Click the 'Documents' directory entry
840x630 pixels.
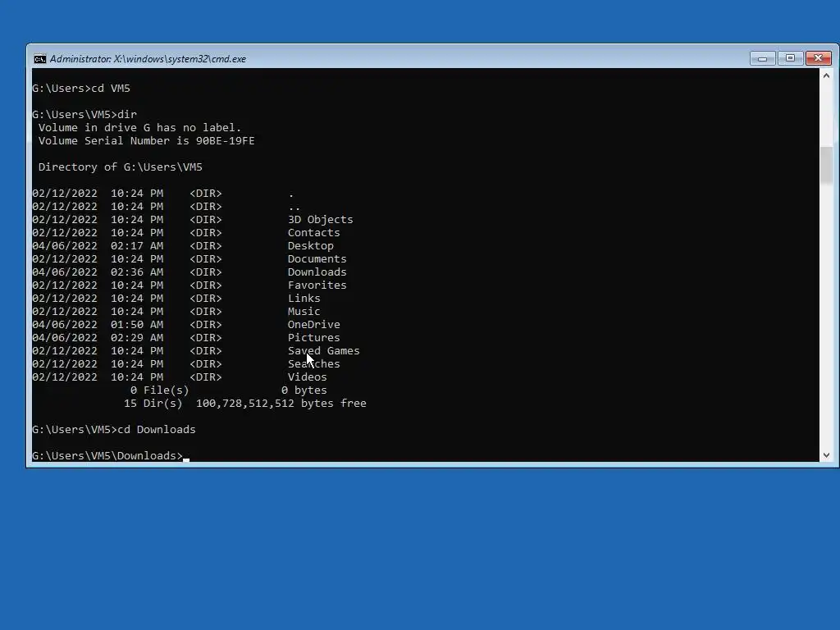(x=317, y=258)
